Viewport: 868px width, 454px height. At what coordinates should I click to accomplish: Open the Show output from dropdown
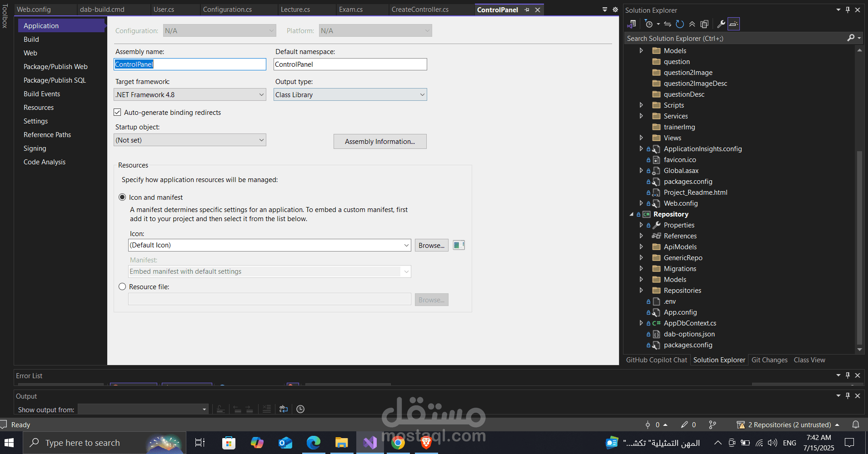[143, 409]
